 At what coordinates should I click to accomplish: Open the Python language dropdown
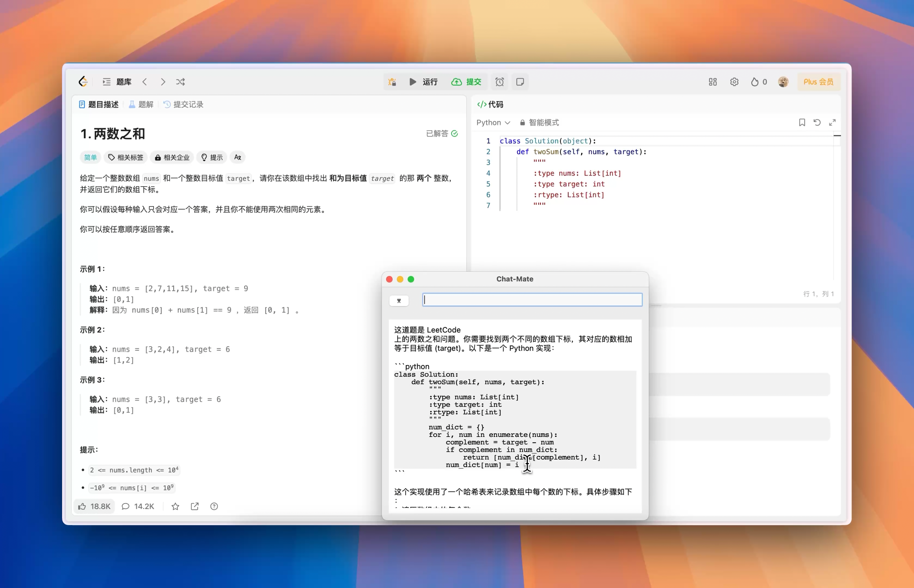pyautogui.click(x=493, y=122)
